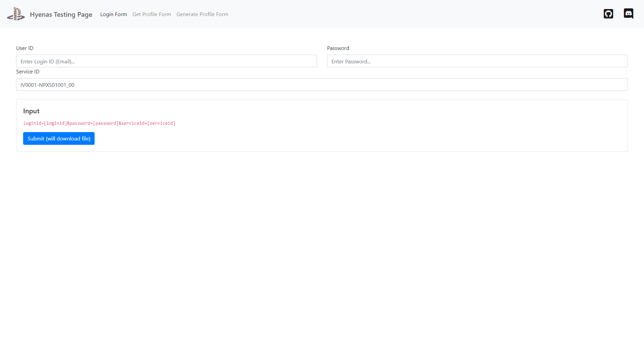This screenshot has width=644, height=362.
Task: Focus the Enter Password field
Action: pyautogui.click(x=477, y=61)
